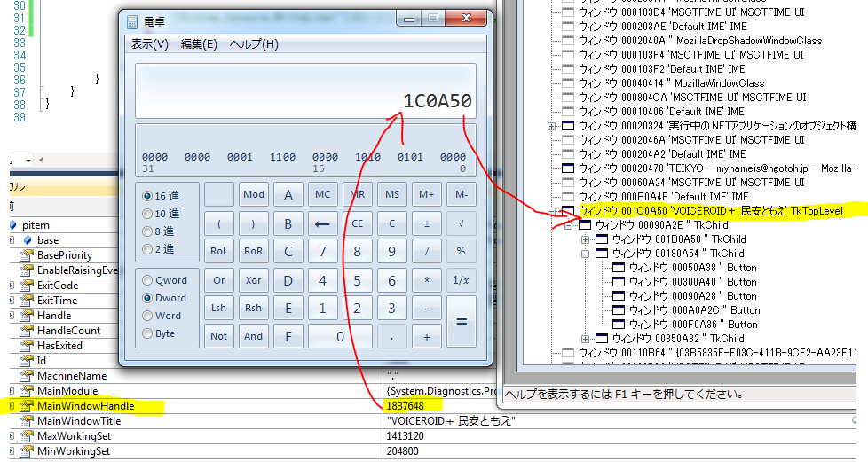Click the pitem variable icon
The width and height of the screenshot is (868, 462).
(x=12, y=225)
